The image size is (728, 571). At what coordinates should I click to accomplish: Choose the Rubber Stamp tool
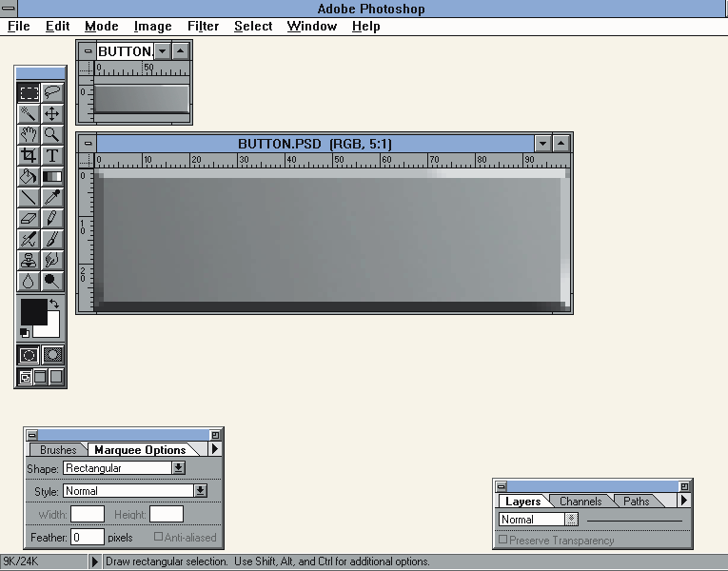tap(29, 260)
